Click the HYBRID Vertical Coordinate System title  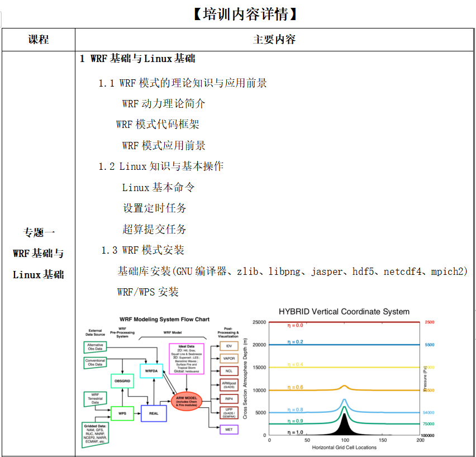coord(344,312)
